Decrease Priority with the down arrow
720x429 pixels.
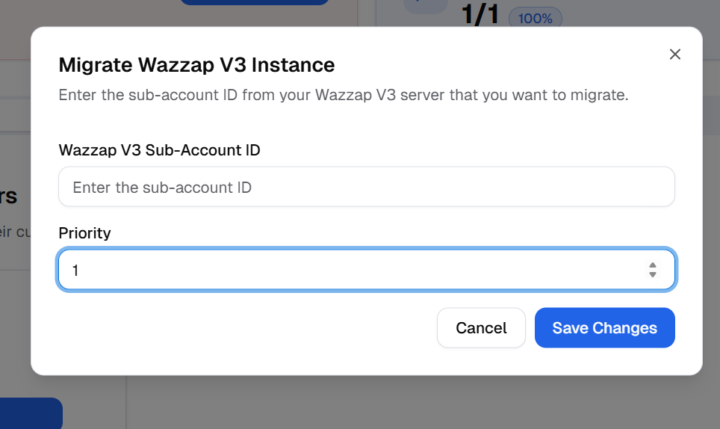pyautogui.click(x=652, y=275)
